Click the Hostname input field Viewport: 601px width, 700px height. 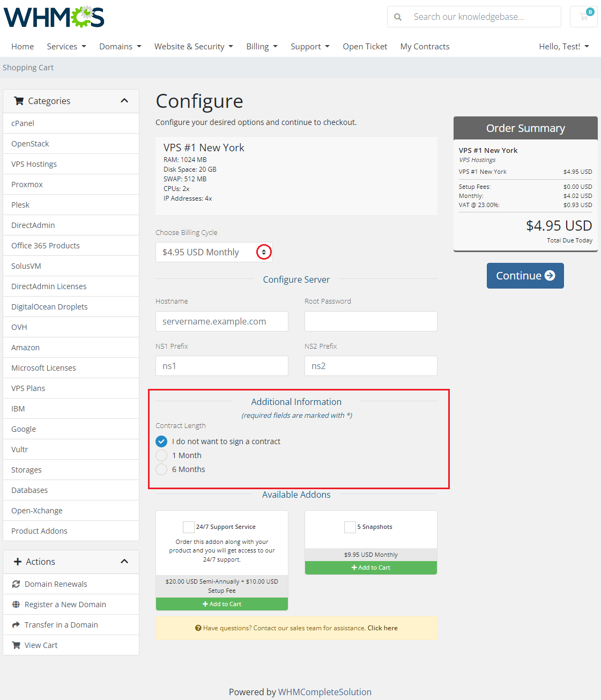click(x=221, y=321)
